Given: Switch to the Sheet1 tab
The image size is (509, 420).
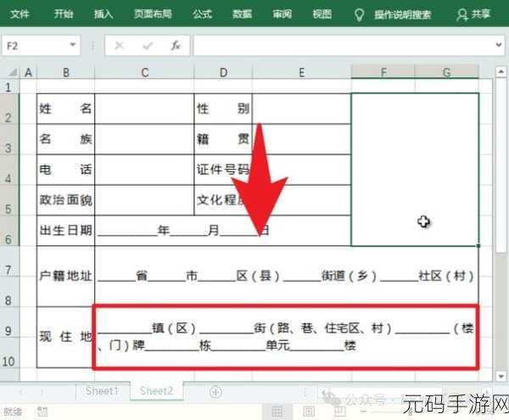Looking at the screenshot, I should 102,391.
